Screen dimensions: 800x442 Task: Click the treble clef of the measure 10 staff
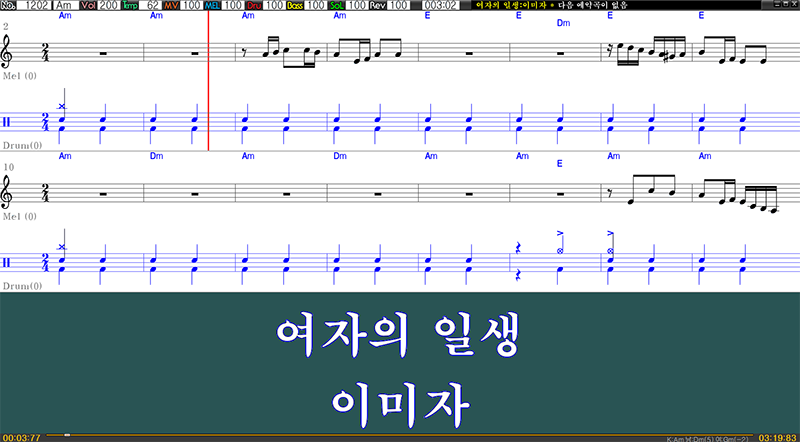coord(7,192)
